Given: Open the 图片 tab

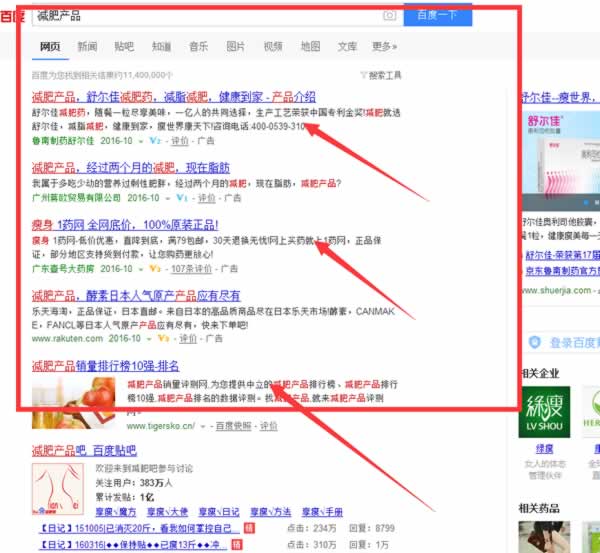Looking at the screenshot, I should 236,47.
